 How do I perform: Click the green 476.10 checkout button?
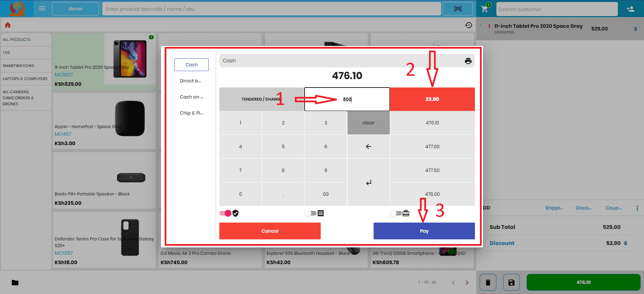[x=584, y=282]
